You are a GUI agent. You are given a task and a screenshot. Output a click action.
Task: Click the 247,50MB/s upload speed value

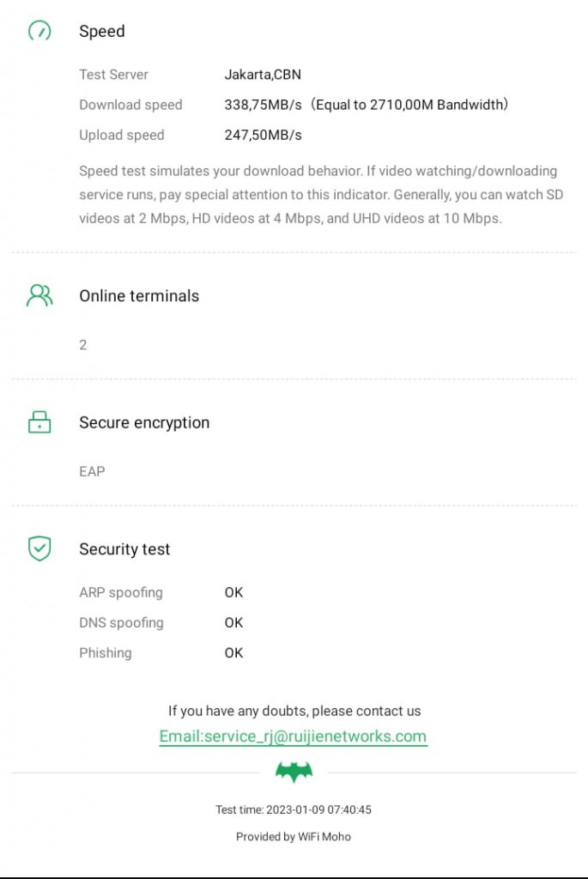(263, 135)
